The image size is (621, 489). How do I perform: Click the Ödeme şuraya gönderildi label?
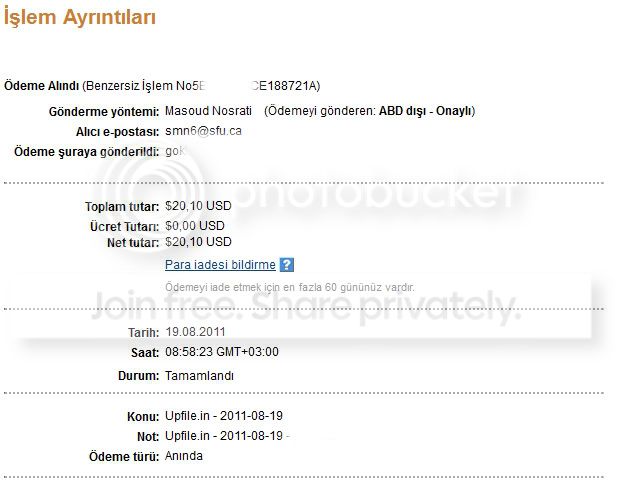click(x=86, y=151)
